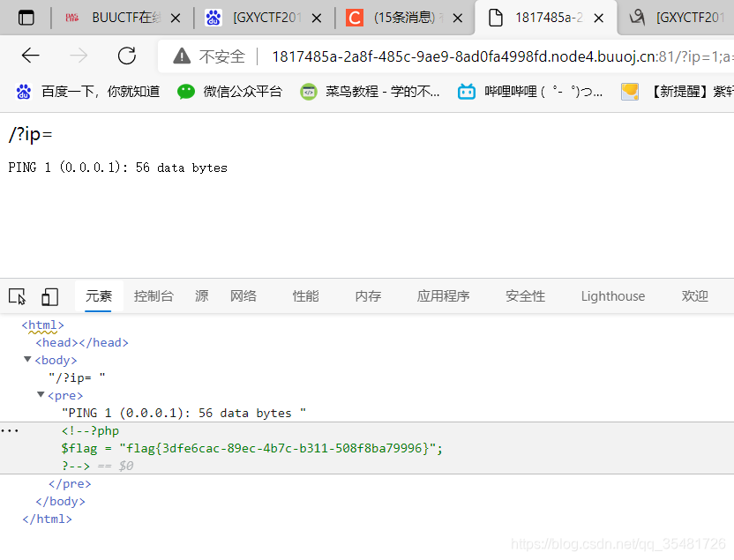
Task: Open the Lighthouse tab
Action: coord(613,296)
